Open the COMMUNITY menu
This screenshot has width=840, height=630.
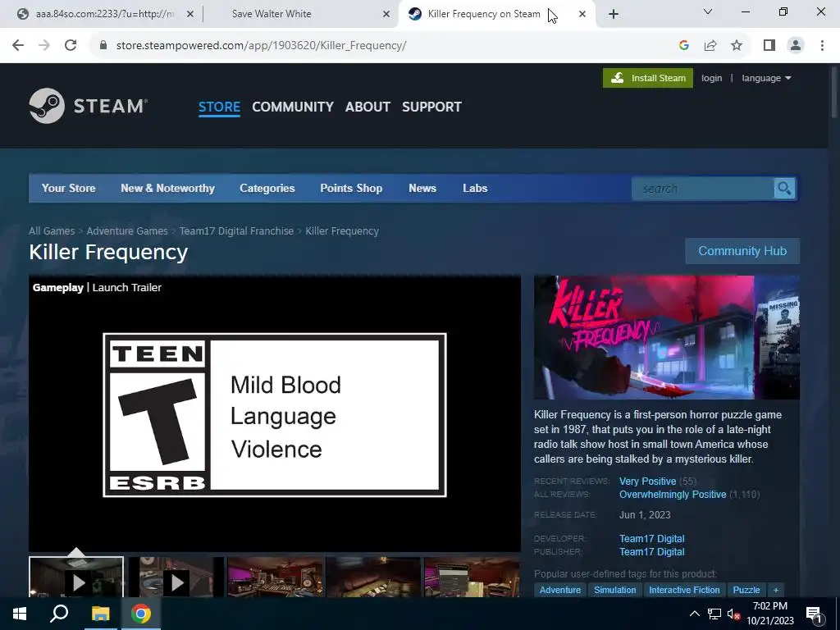coord(293,107)
